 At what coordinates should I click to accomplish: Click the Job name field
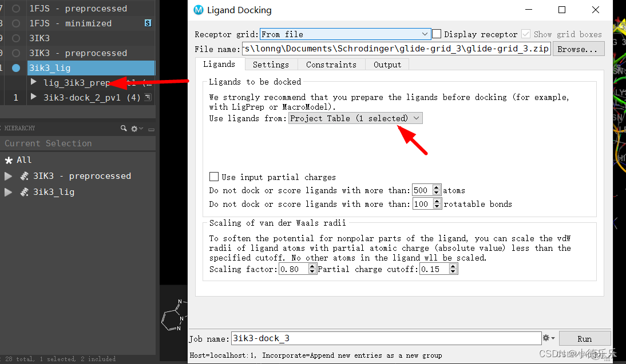pos(386,338)
